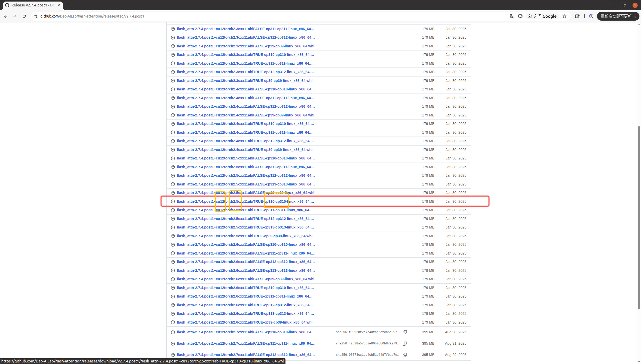Screen dimensions: 641x364
Task: Click the vertical page scrollbar
Action: coord(639,218)
